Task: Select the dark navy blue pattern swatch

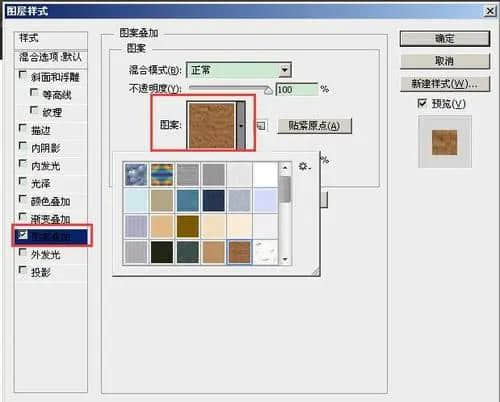Action: pyautogui.click(x=214, y=200)
